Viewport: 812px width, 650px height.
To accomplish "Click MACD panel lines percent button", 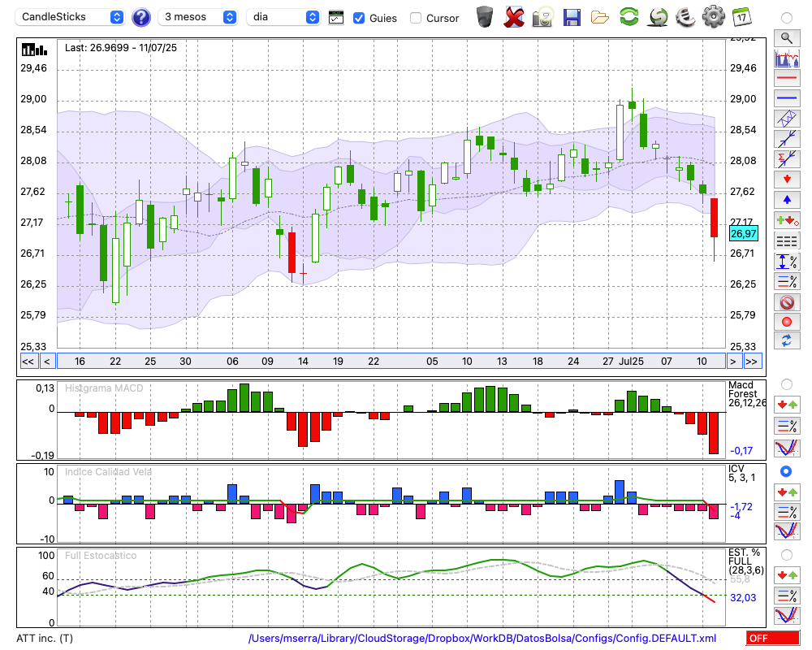I will tap(787, 426).
